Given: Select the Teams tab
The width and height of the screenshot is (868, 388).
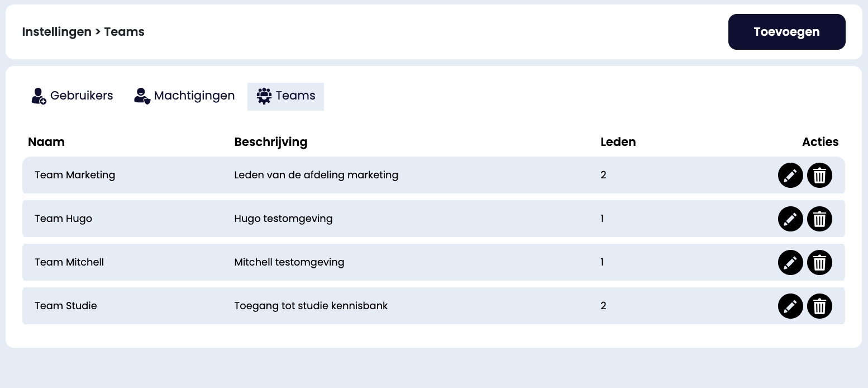Looking at the screenshot, I should tap(286, 96).
